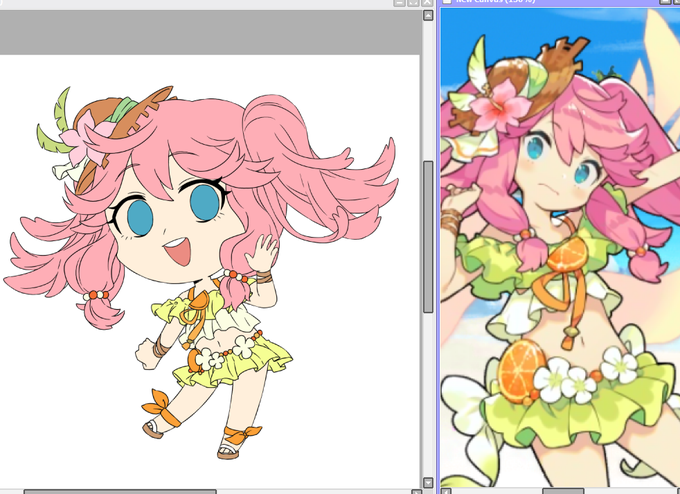Click horizontal scrollbar thumb of left canvas
This screenshot has height=494, width=680.
tap(120, 492)
